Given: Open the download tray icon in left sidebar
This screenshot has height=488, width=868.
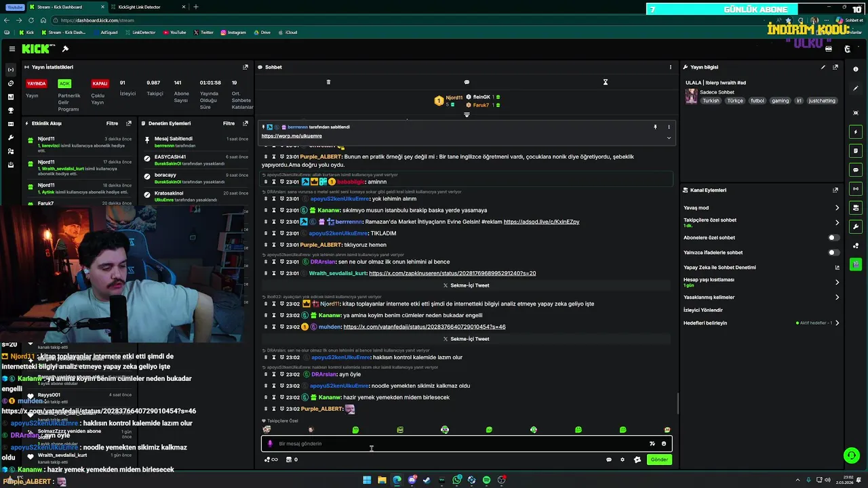Looking at the screenshot, I should (10, 165).
